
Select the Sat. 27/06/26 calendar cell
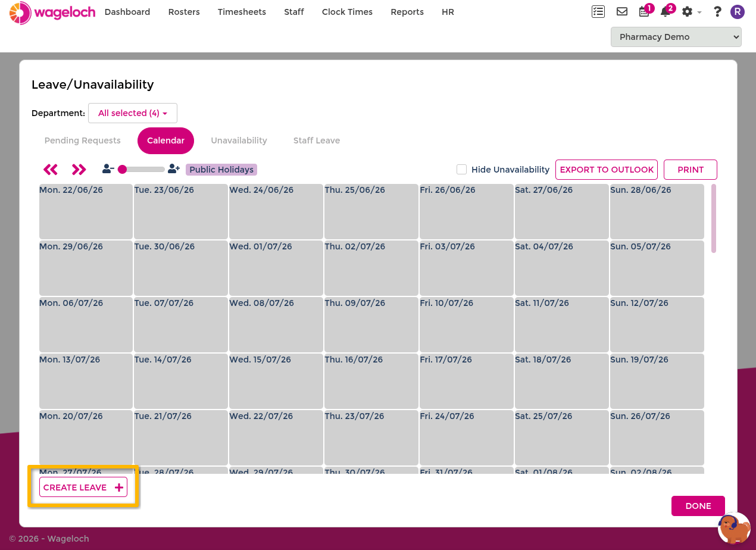point(562,211)
